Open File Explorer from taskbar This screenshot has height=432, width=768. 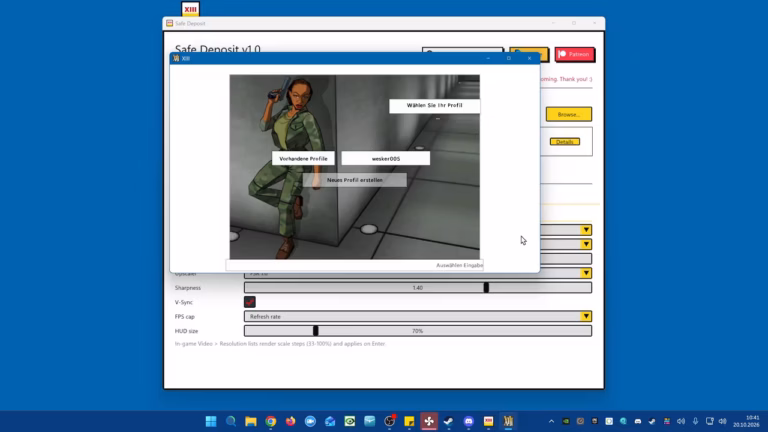(x=251, y=421)
